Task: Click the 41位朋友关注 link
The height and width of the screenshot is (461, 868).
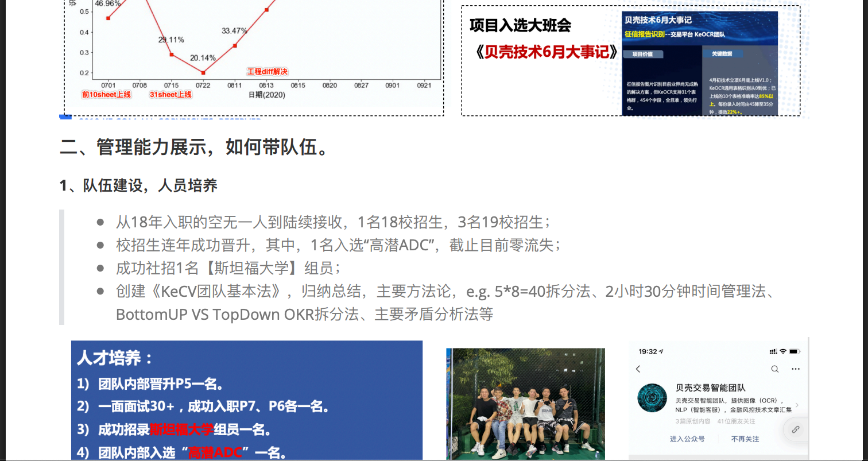Action: pos(737,421)
